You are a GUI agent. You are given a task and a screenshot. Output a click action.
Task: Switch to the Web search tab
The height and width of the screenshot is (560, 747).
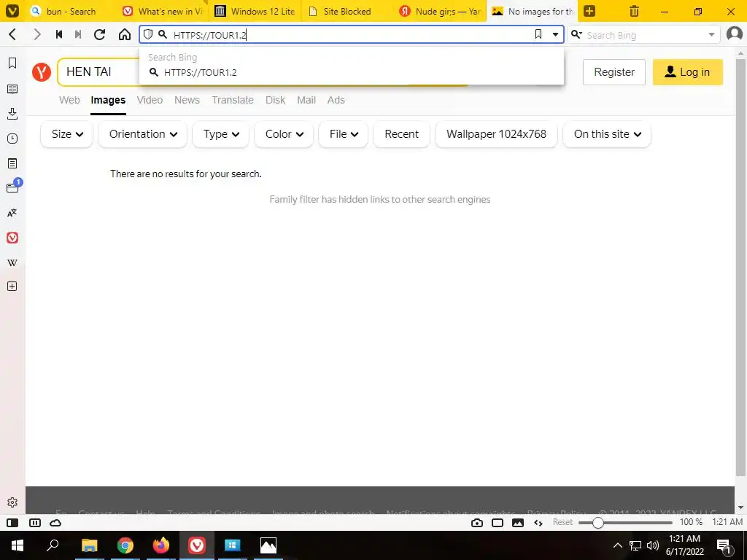point(69,100)
